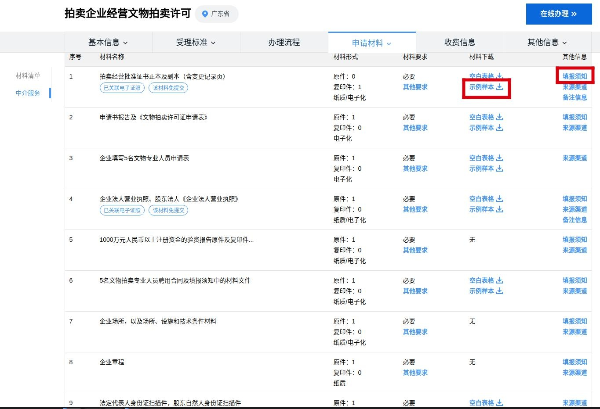This screenshot has height=409, width=600.
Task: Click the 广东省 region selector pill
Action: [x=217, y=14]
